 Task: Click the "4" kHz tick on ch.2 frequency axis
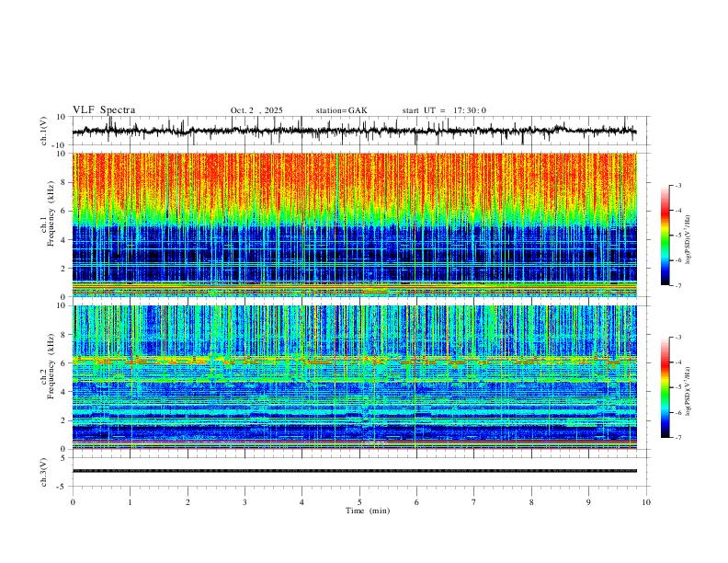coord(64,392)
